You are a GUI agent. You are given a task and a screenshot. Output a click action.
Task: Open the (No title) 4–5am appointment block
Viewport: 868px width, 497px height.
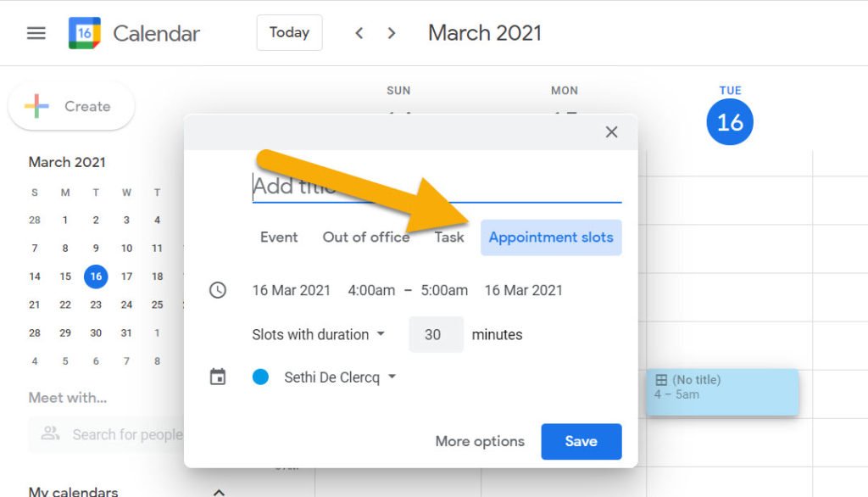pos(722,393)
